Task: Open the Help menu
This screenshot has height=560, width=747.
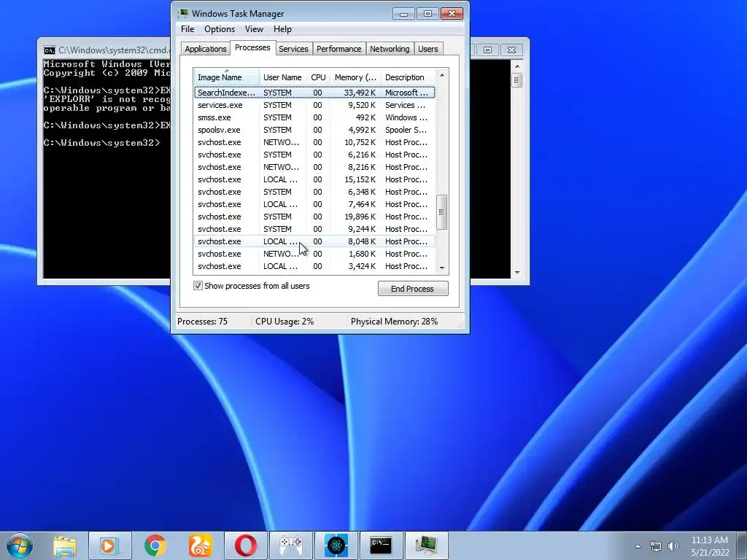Action: (282, 29)
